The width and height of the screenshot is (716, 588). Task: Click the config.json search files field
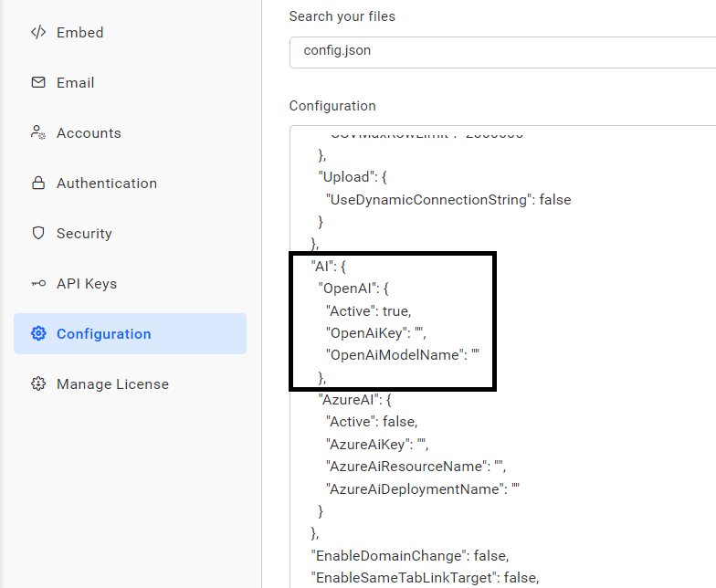click(502, 52)
